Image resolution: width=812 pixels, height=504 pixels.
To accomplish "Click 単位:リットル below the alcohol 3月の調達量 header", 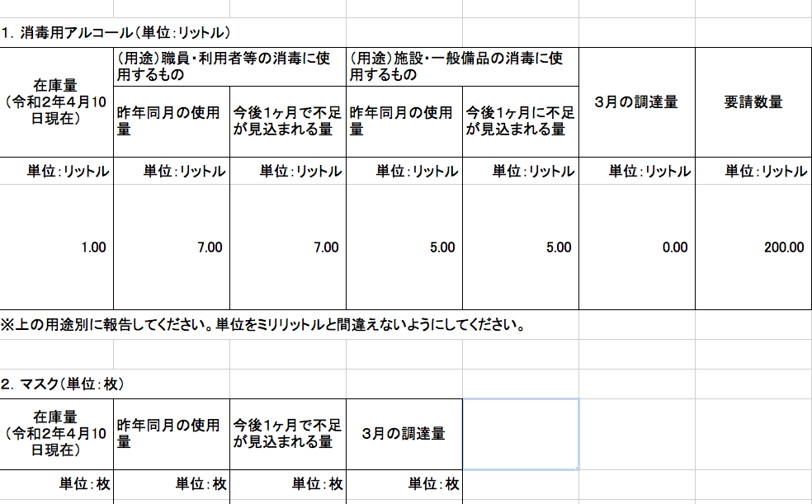I will pyautogui.click(x=636, y=171).
